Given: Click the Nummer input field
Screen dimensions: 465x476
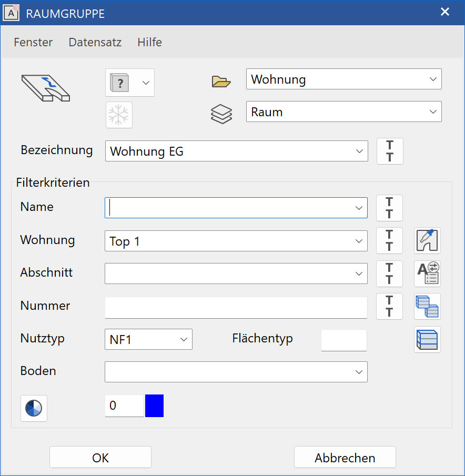Looking at the screenshot, I should coord(236,308).
